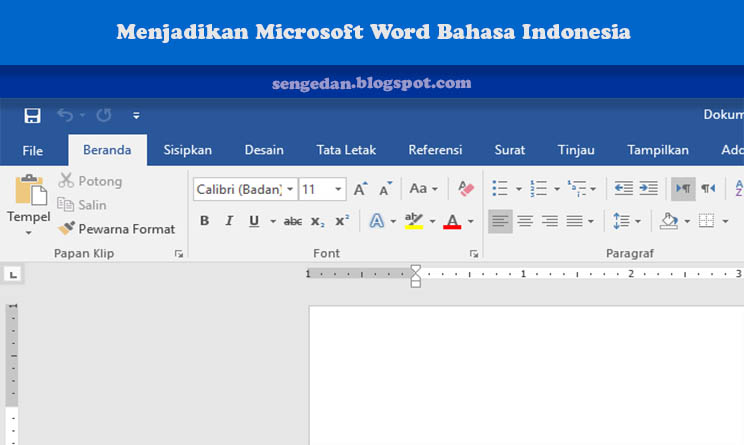
Task: Click the Undo arrow icon
Action: pyautogui.click(x=65, y=115)
